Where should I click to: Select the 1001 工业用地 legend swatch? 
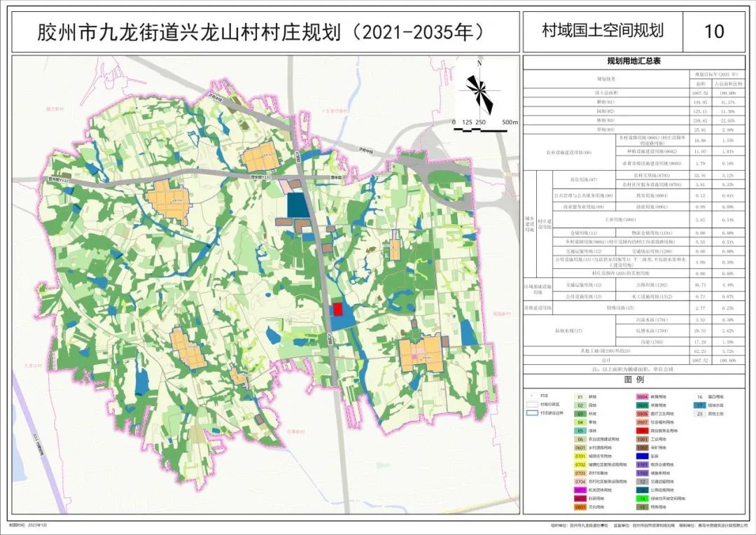pos(642,439)
